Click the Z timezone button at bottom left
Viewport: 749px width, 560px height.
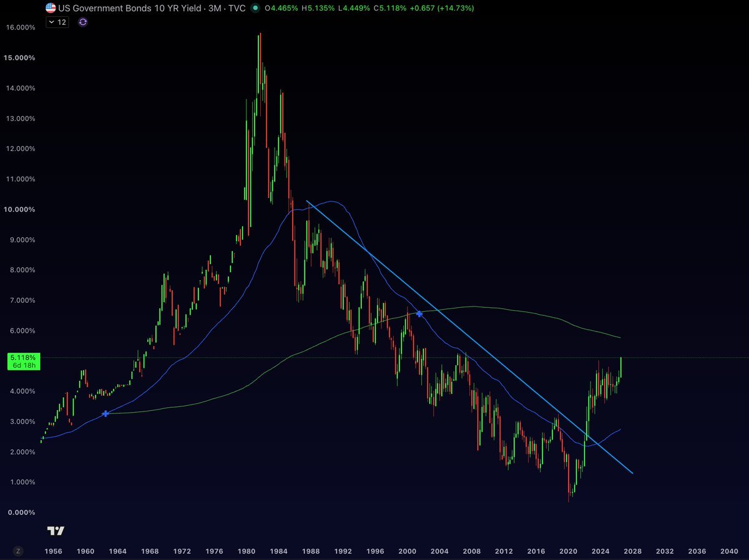click(x=18, y=551)
